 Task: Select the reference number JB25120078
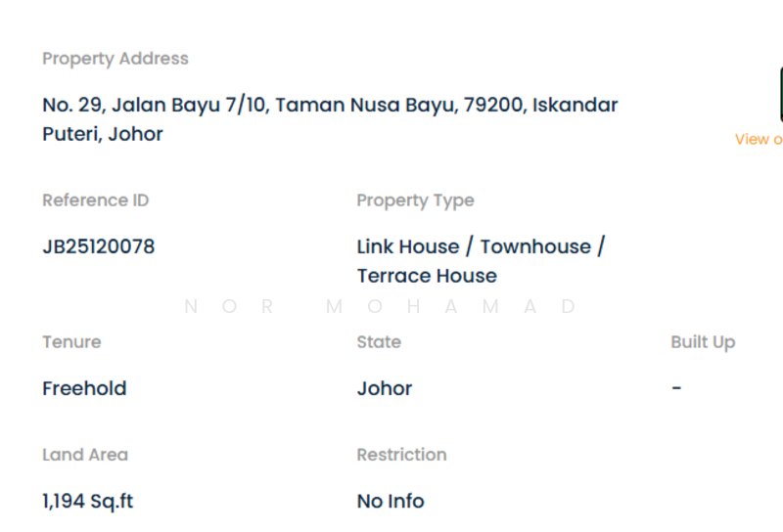(x=99, y=246)
